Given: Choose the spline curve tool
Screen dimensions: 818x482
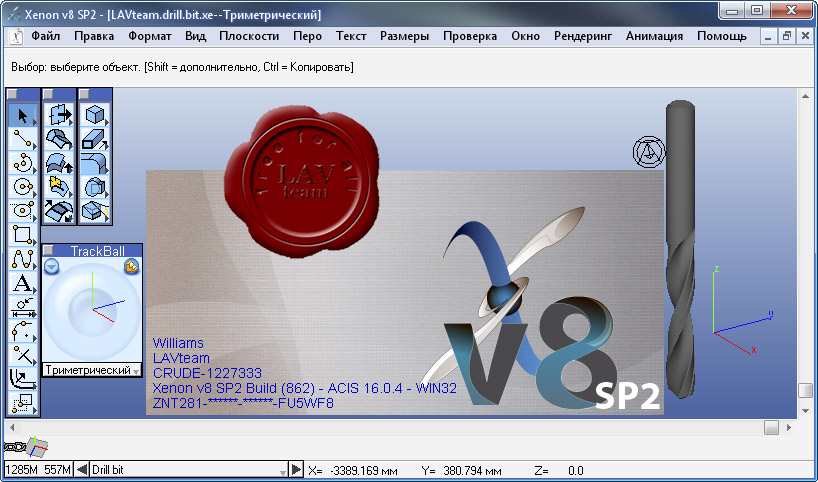Looking at the screenshot, I should tap(23, 259).
